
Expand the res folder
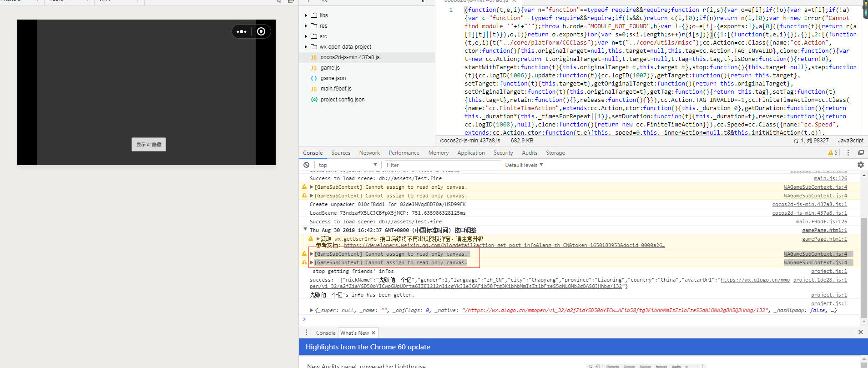(x=306, y=26)
